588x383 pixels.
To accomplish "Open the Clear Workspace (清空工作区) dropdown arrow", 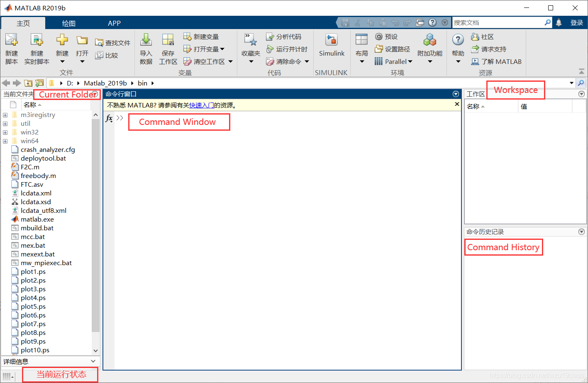I will tap(230, 62).
